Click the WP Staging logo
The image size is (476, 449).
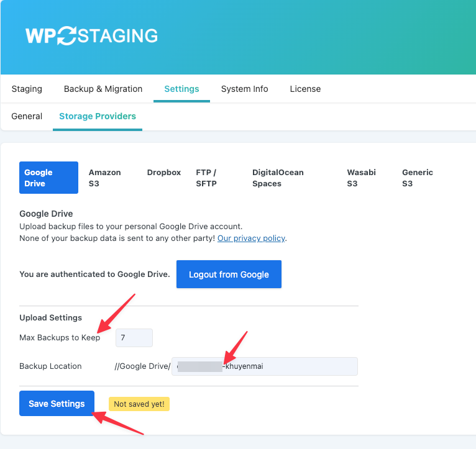pyautogui.click(x=91, y=36)
